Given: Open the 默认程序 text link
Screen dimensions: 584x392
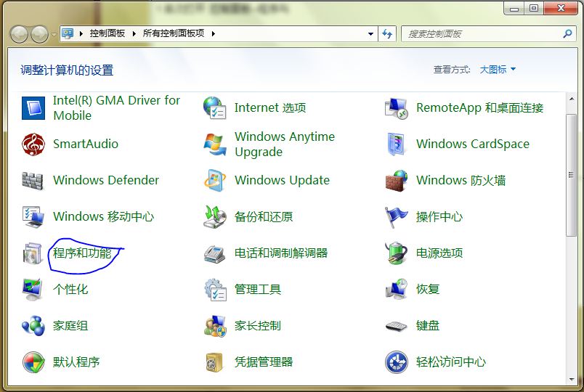Looking at the screenshot, I should [76, 362].
